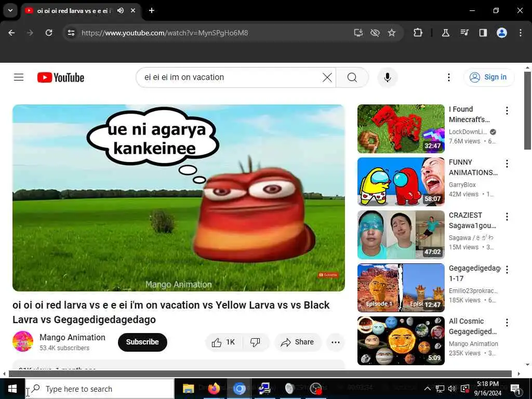
Task: Like the video (1K)
Action: click(223, 342)
